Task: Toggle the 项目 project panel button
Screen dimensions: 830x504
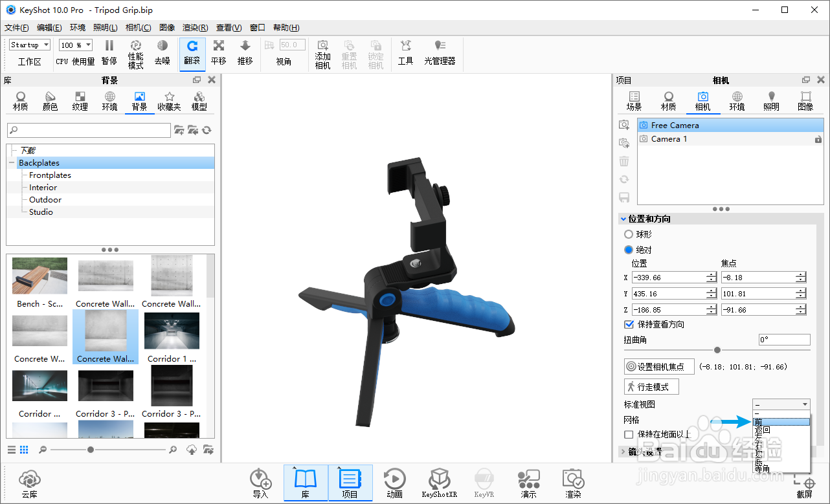Action: (350, 483)
